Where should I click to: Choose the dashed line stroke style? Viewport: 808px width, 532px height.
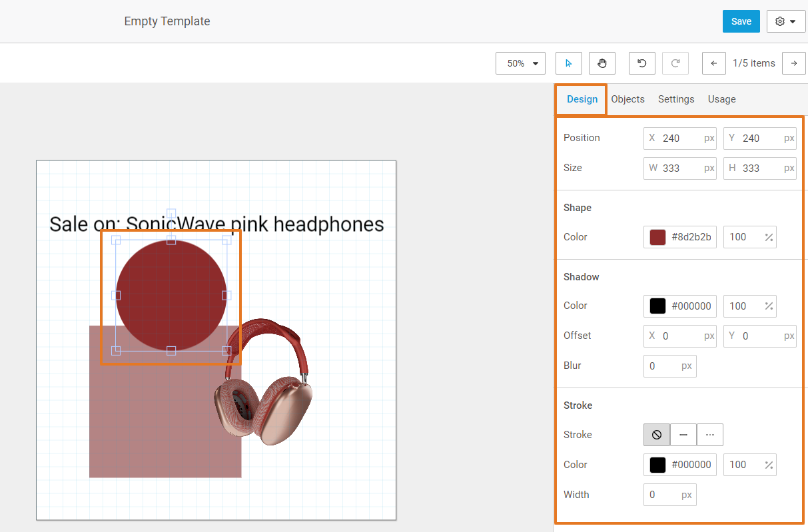pyautogui.click(x=710, y=435)
